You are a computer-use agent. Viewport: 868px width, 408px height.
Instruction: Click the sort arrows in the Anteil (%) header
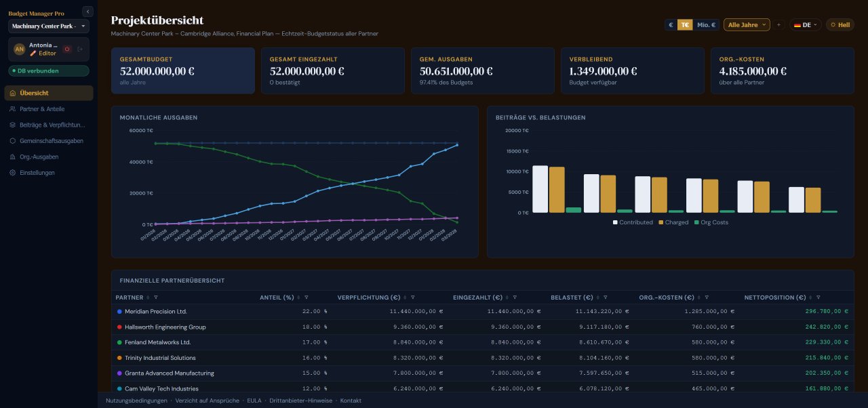[298, 298]
